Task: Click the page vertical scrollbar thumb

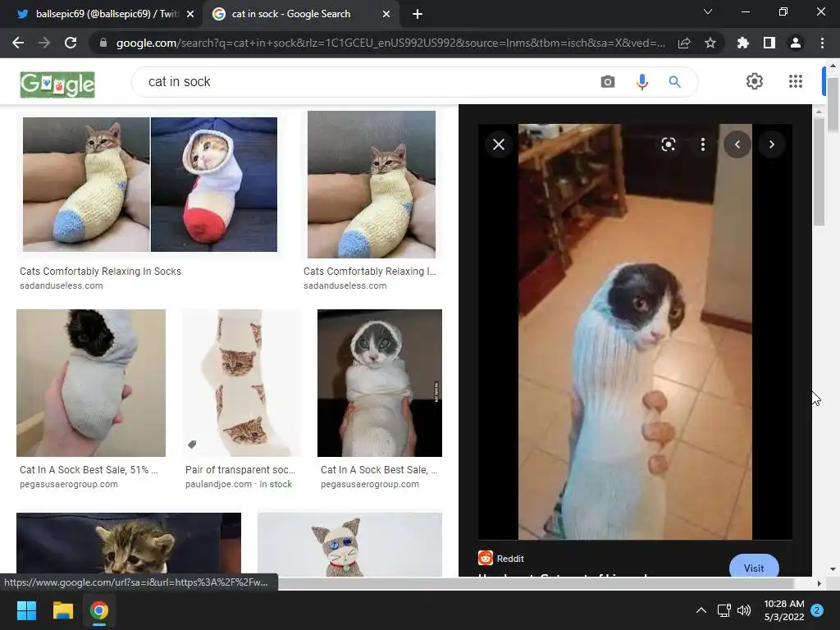Action: 833,104
